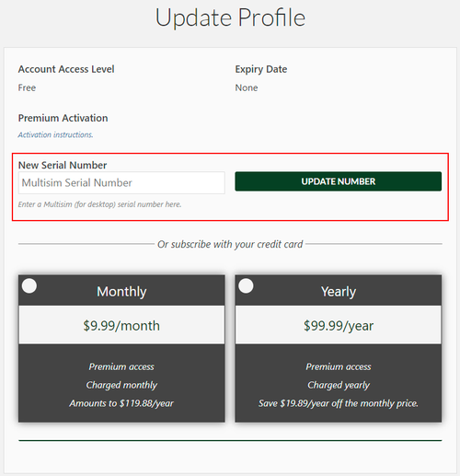Click the Monthly plan card header

[x=121, y=290]
